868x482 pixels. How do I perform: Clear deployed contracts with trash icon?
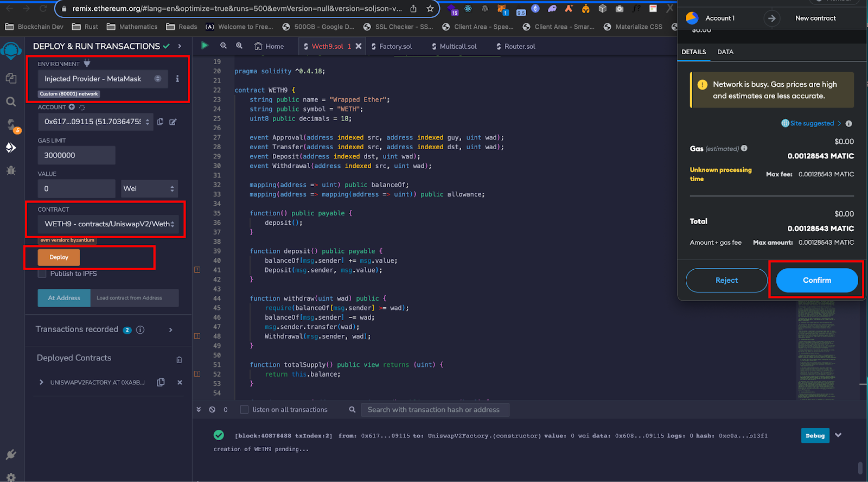(179, 359)
